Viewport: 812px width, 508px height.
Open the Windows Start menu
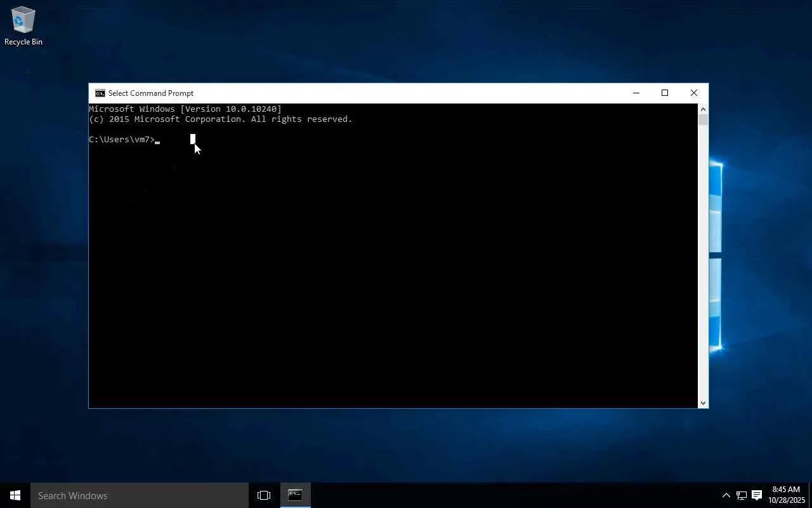pos(15,495)
